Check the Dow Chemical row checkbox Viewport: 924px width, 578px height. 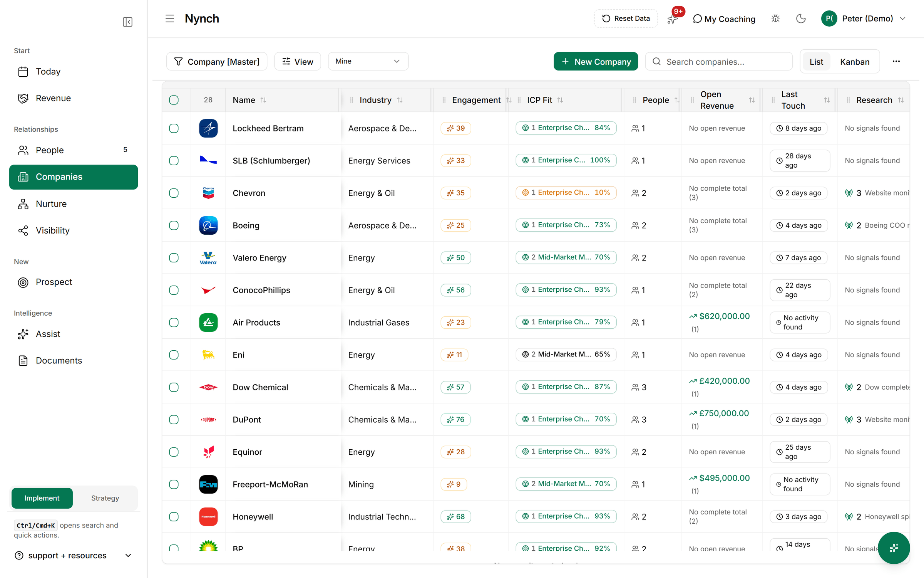click(x=174, y=387)
